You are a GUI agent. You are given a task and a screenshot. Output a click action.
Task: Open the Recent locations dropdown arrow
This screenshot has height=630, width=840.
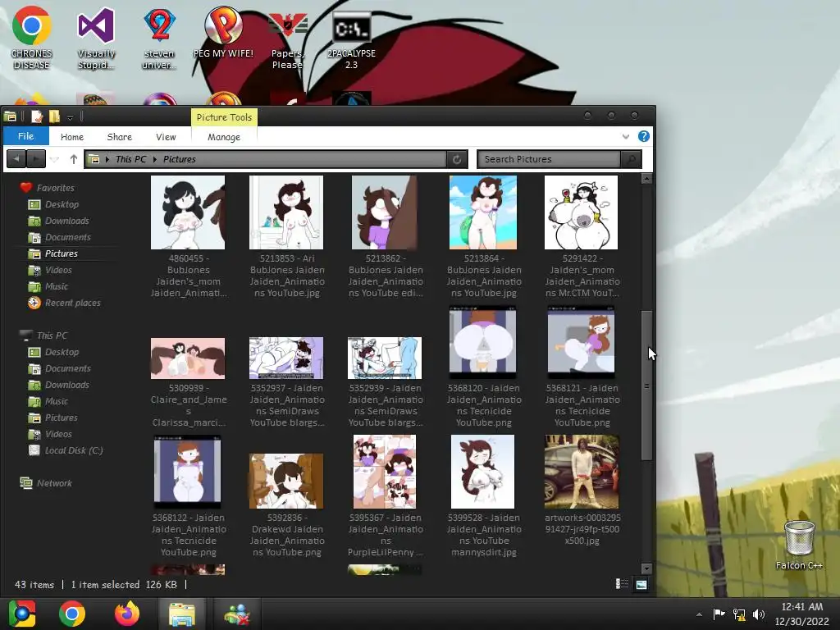(x=55, y=160)
